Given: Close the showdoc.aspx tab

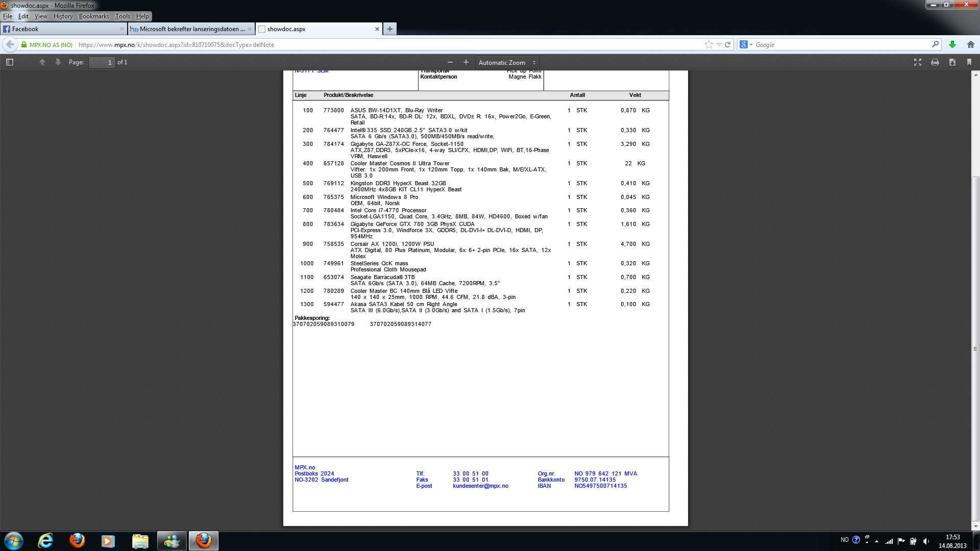Looking at the screenshot, I should 377,29.
